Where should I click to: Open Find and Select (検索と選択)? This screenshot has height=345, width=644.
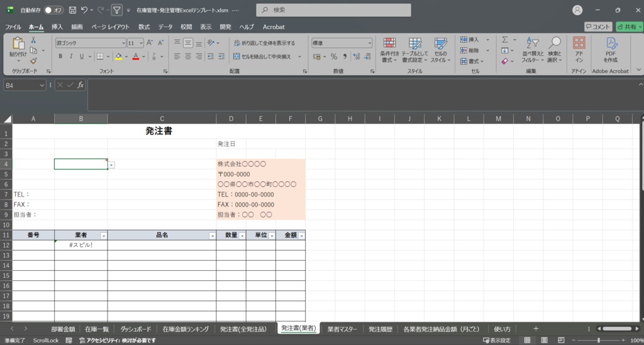tap(555, 50)
